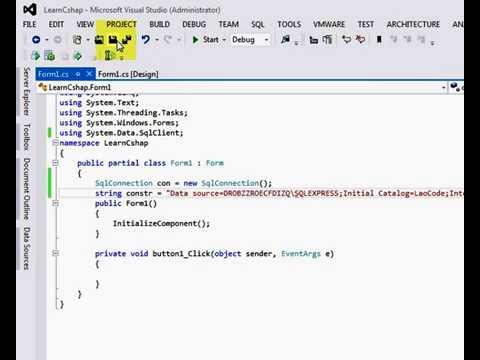Click the Visual Studio logo in the title bar
The height and width of the screenshot is (360, 480).
pos(30,10)
